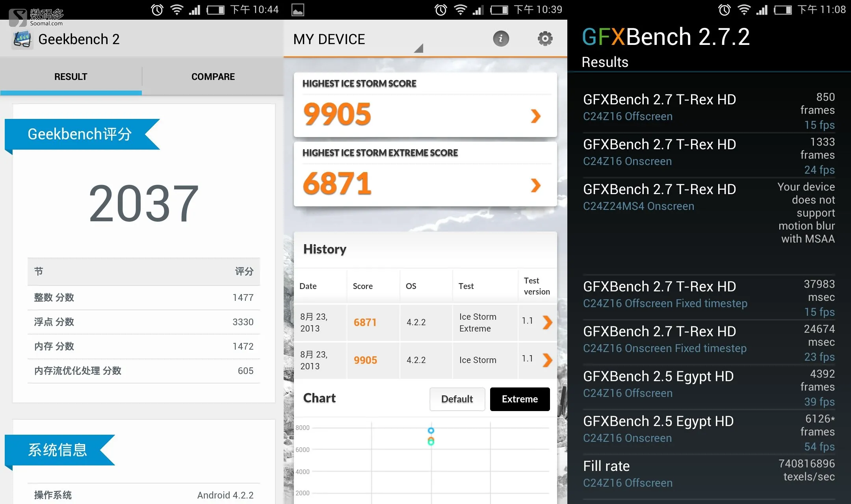The image size is (851, 504).
Task: Open history row Ice Storm Extreme arrow
Action: coord(547,322)
